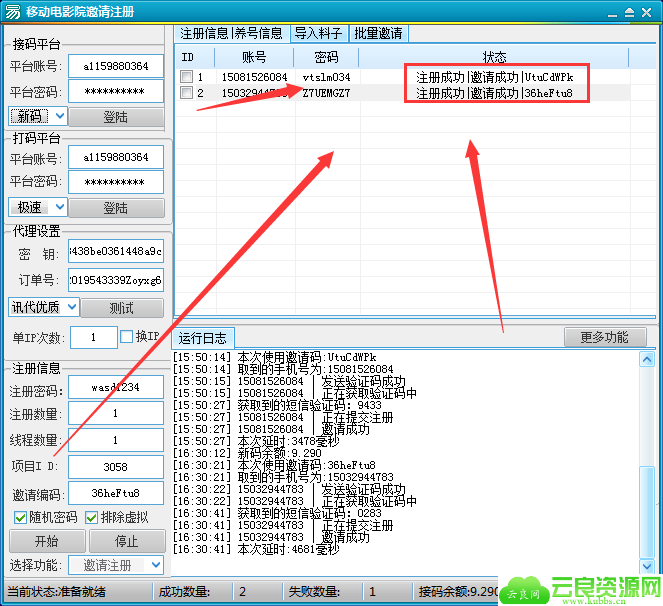Click 登陆 button under 打码平台
The image size is (663, 606).
coord(116,208)
